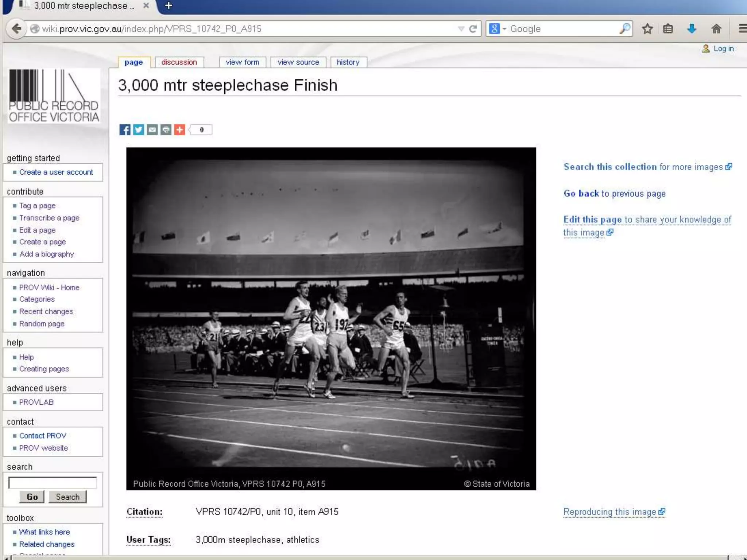
Task: Open the downloads arrow icon
Action: click(692, 29)
